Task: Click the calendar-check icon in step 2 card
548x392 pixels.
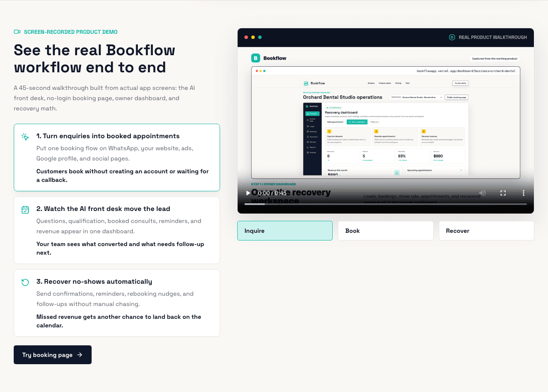Action: click(25, 210)
